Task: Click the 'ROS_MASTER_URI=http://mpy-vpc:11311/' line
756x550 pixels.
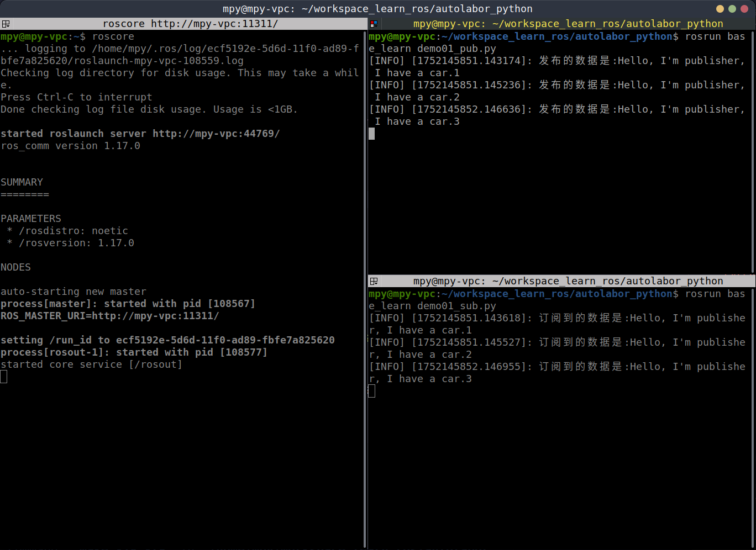Action: pos(110,316)
